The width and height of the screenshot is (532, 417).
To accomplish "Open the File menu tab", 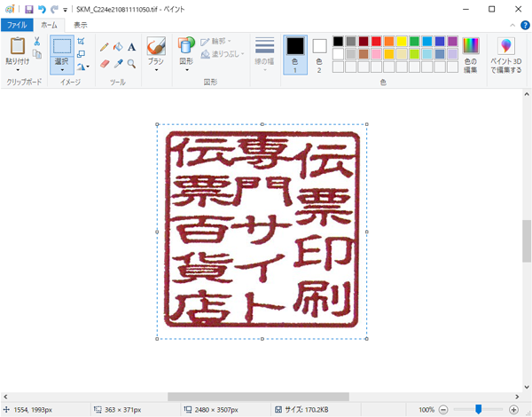I will click(x=17, y=25).
